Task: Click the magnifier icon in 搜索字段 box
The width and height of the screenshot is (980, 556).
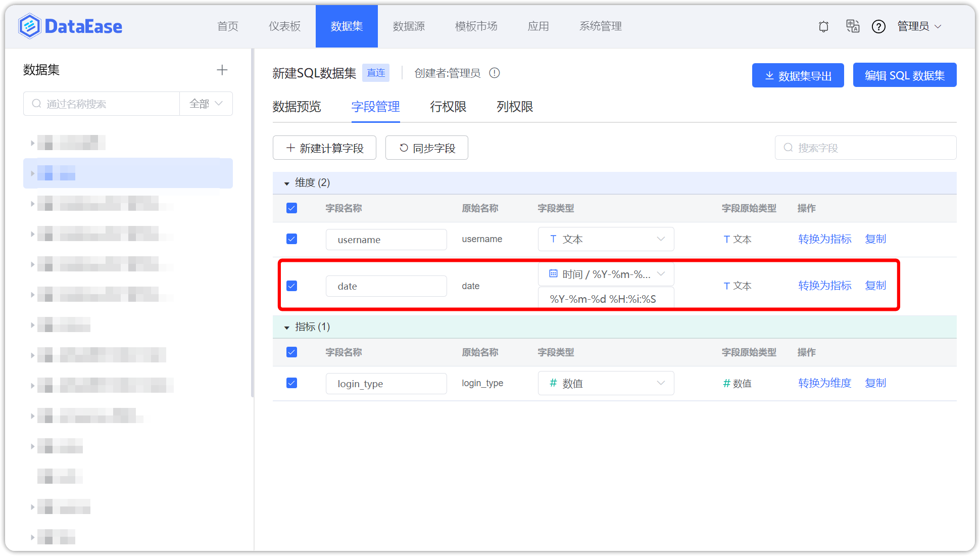Action: click(x=788, y=148)
